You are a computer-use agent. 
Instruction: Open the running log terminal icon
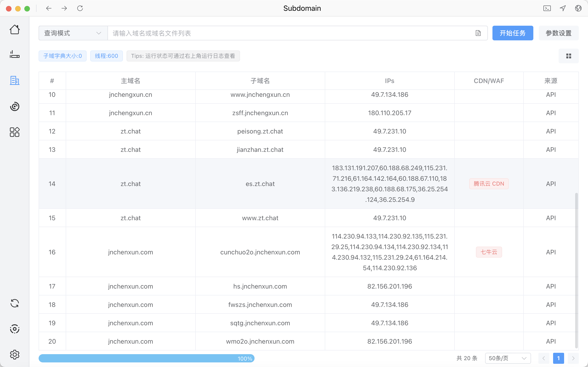[x=547, y=8]
